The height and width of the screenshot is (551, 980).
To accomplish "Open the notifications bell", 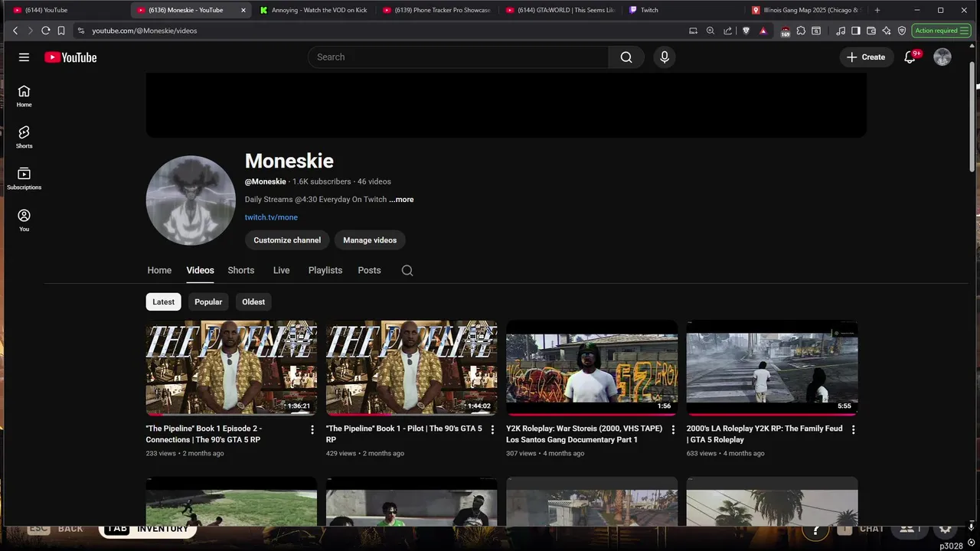I will click(x=910, y=57).
